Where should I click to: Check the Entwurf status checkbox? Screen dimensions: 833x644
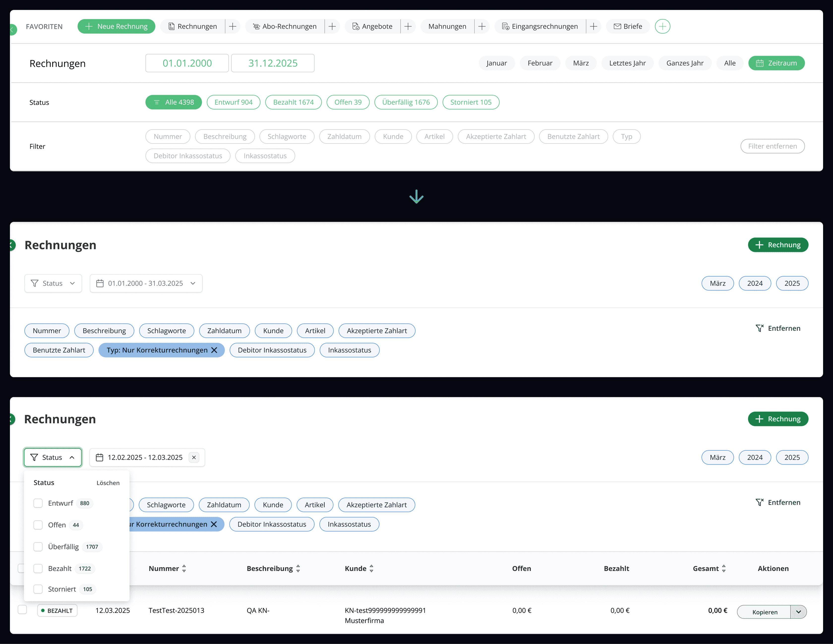tap(38, 503)
